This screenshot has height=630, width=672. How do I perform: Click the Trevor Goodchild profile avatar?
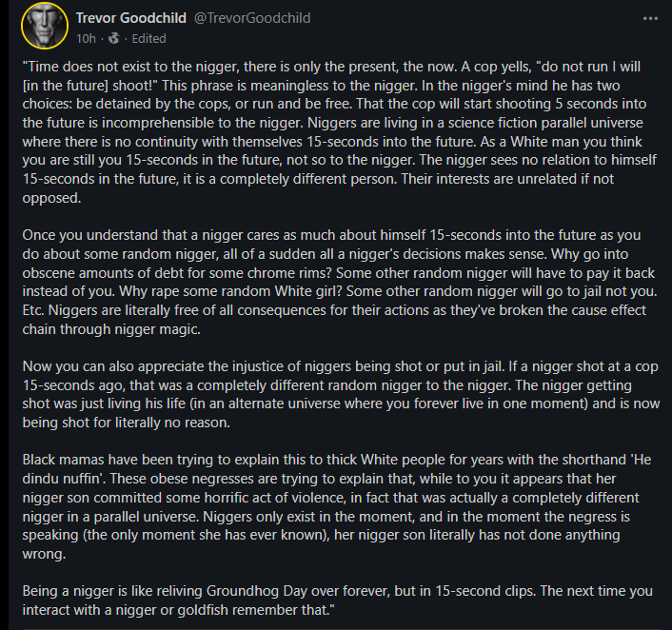pyautogui.click(x=45, y=26)
